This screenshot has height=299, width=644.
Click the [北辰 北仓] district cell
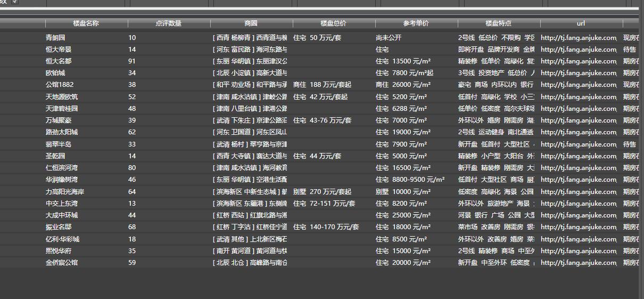click(x=250, y=263)
